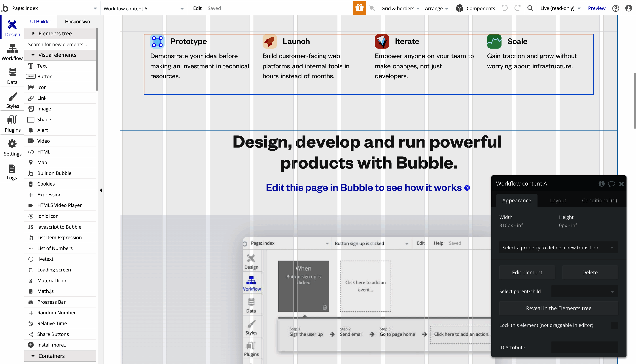This screenshot has height=364, width=636.
Task: Open the Conditional (1) tab
Action: coord(599,201)
